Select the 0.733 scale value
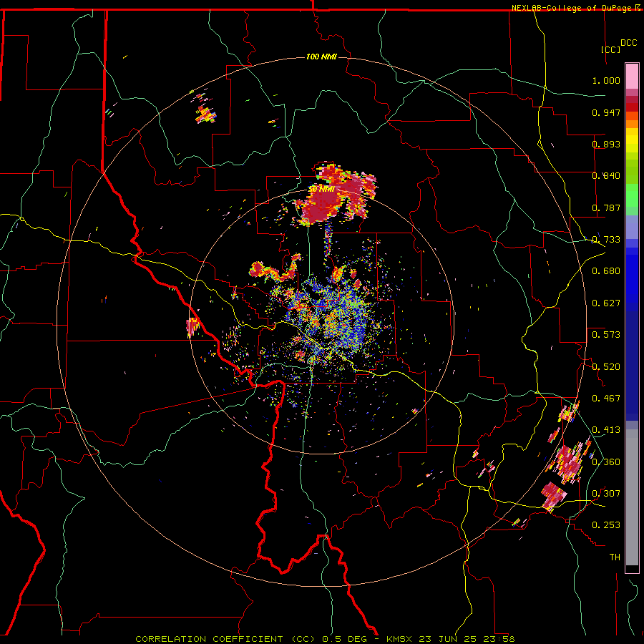Viewport: 644px width, 644px height. (606, 240)
